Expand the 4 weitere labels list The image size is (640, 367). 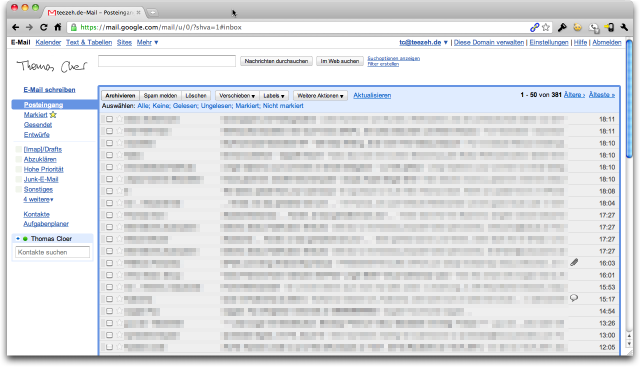tap(38, 199)
